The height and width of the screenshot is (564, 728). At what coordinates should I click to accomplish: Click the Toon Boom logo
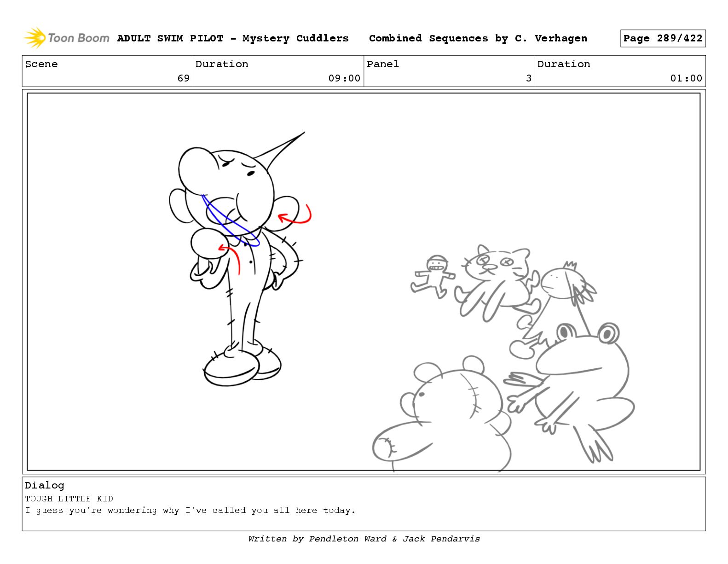tap(67, 38)
